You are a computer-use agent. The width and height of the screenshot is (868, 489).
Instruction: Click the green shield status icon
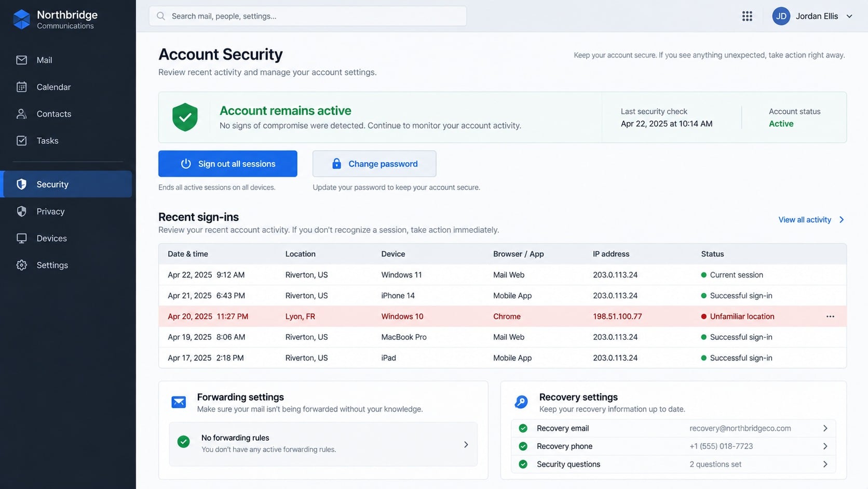tap(185, 117)
